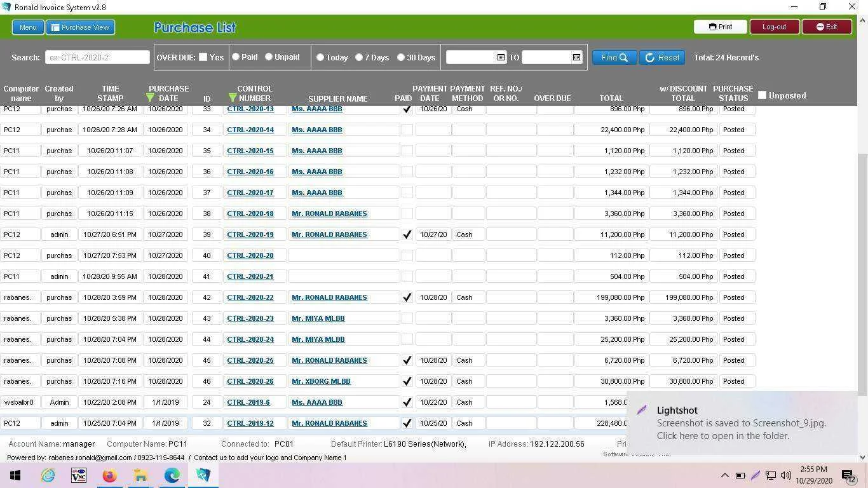Toggle Paid checkbox for CTRL-2020-19
The image size is (868, 488).
click(x=407, y=234)
